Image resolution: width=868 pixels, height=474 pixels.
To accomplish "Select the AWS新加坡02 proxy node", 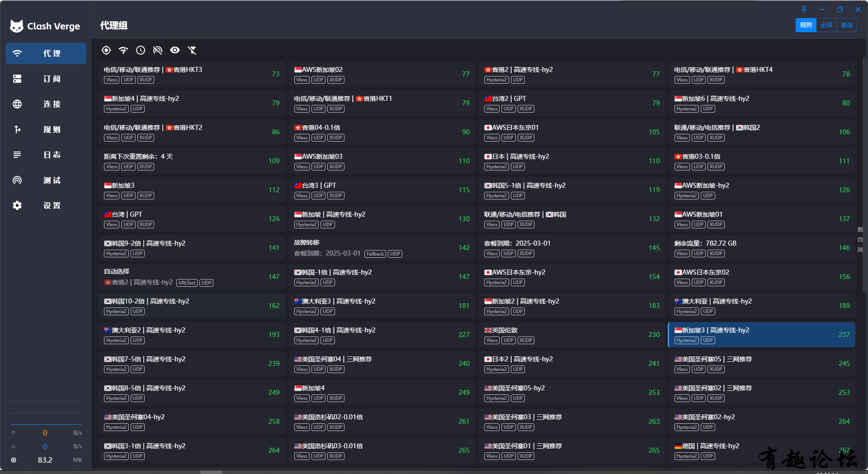I will pos(382,74).
